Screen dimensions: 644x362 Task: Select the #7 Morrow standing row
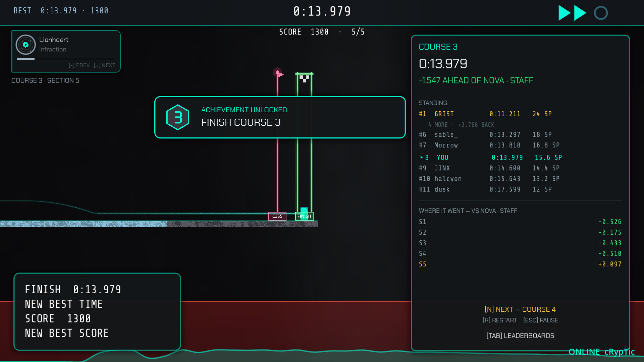tap(520, 145)
